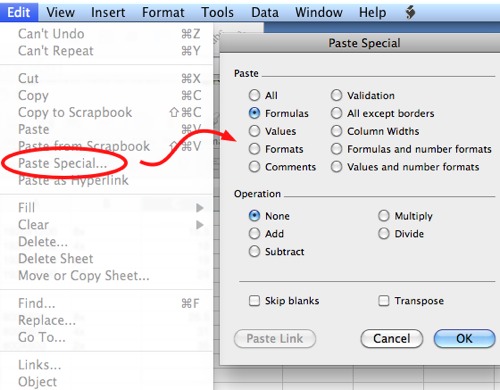Open the script menu icon in menu bar

click(410, 12)
